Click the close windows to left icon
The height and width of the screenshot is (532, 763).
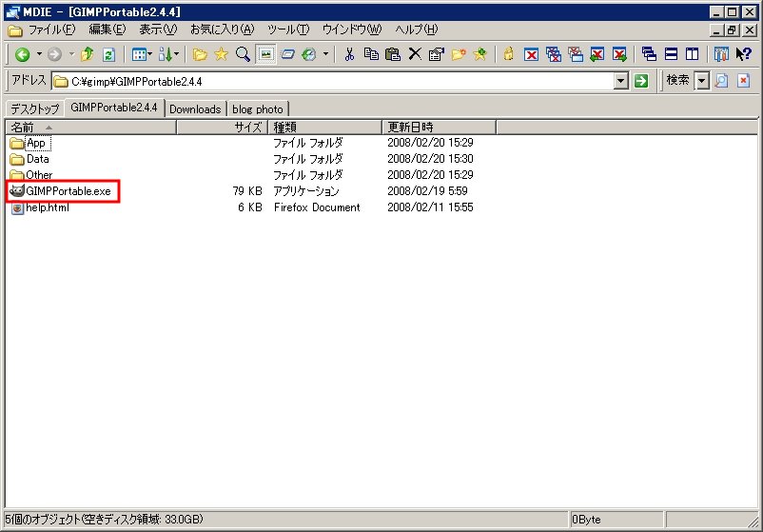click(x=597, y=54)
